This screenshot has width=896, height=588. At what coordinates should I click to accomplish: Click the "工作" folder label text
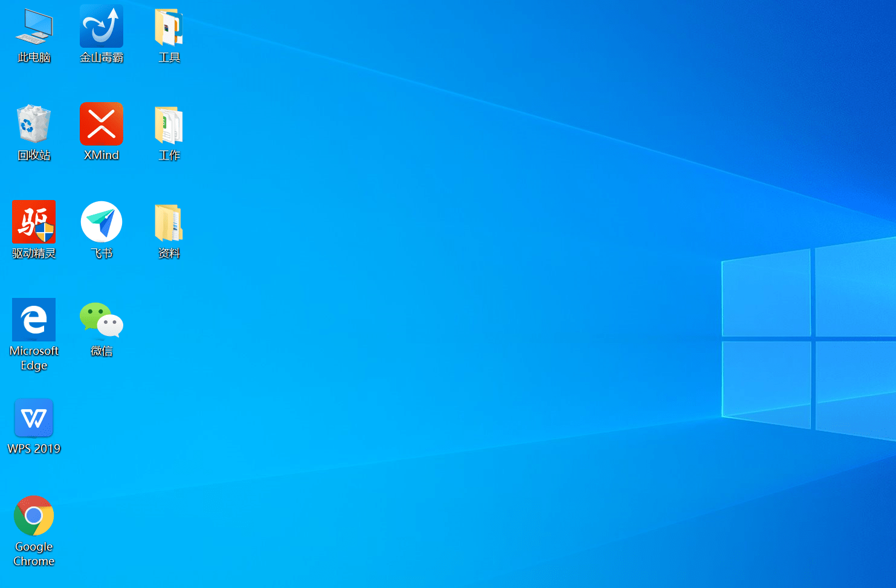click(169, 155)
